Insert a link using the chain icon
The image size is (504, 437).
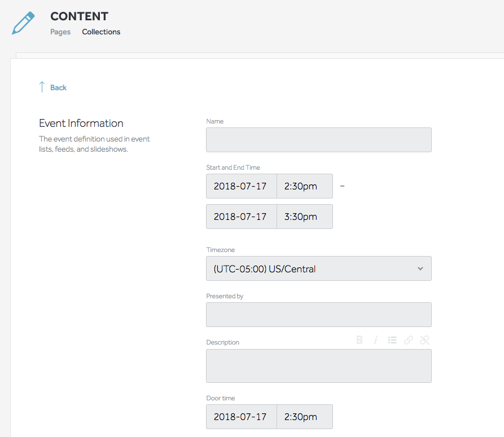pos(409,340)
